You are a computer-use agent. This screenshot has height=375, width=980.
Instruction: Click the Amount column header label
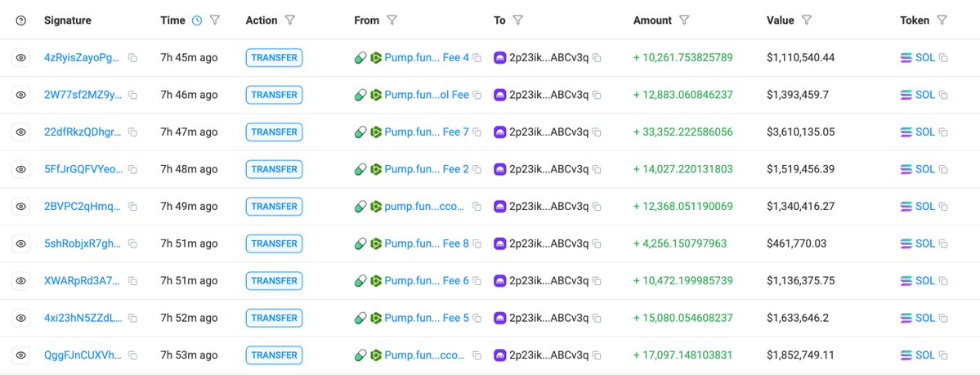tap(652, 20)
